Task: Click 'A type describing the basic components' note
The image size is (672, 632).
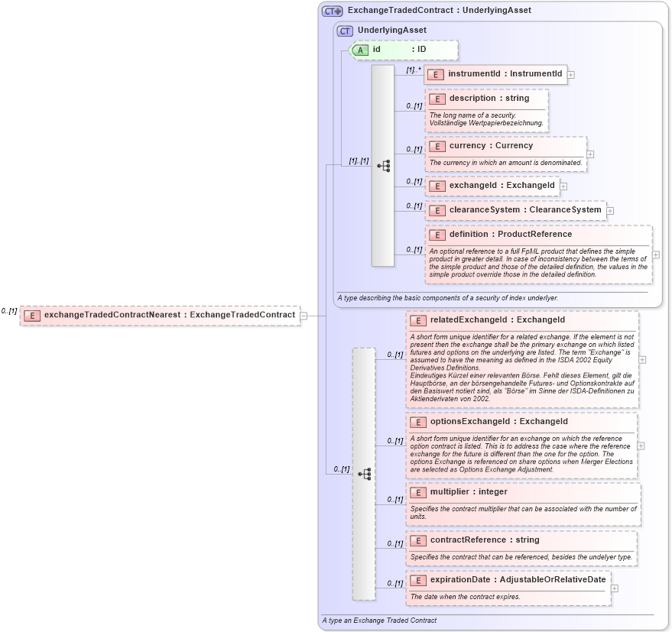Action: (448, 298)
